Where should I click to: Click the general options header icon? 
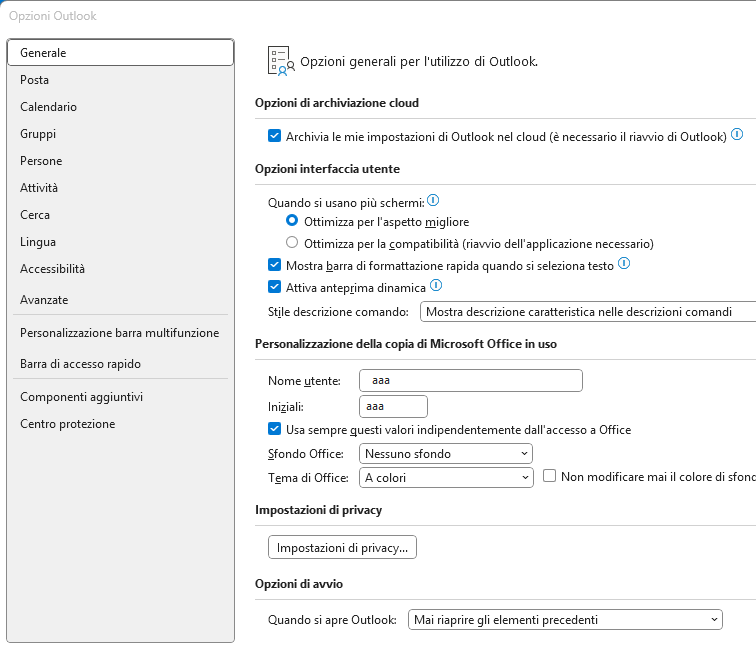click(281, 61)
